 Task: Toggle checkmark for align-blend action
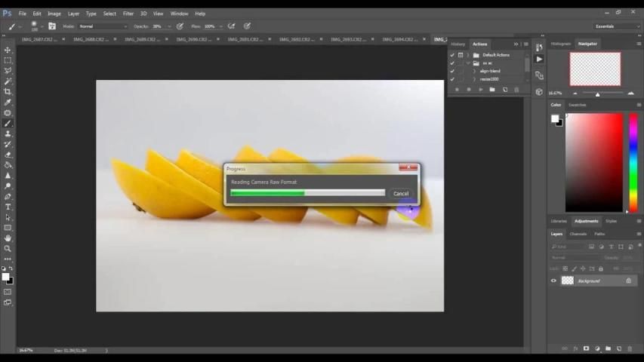coord(452,71)
